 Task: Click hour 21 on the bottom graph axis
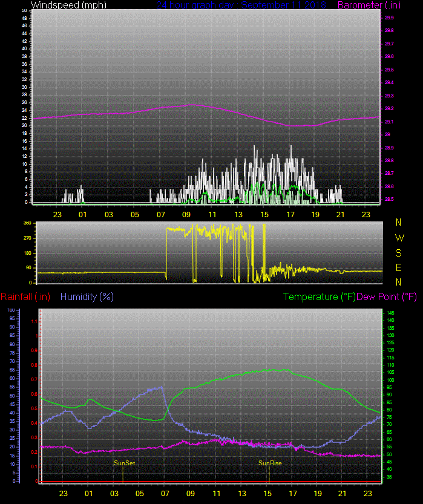tap(343, 493)
